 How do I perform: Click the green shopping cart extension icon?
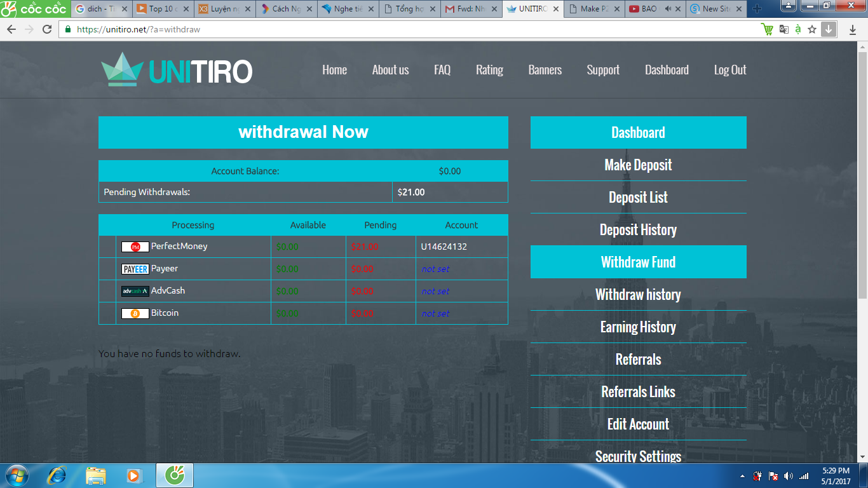tap(768, 29)
